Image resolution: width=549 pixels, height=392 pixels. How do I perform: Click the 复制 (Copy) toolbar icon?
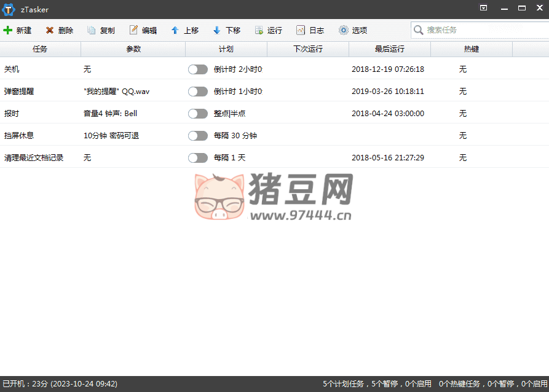[92, 30]
